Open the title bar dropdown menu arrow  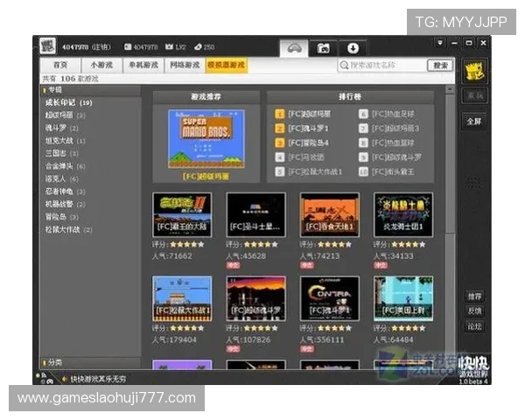point(439,43)
